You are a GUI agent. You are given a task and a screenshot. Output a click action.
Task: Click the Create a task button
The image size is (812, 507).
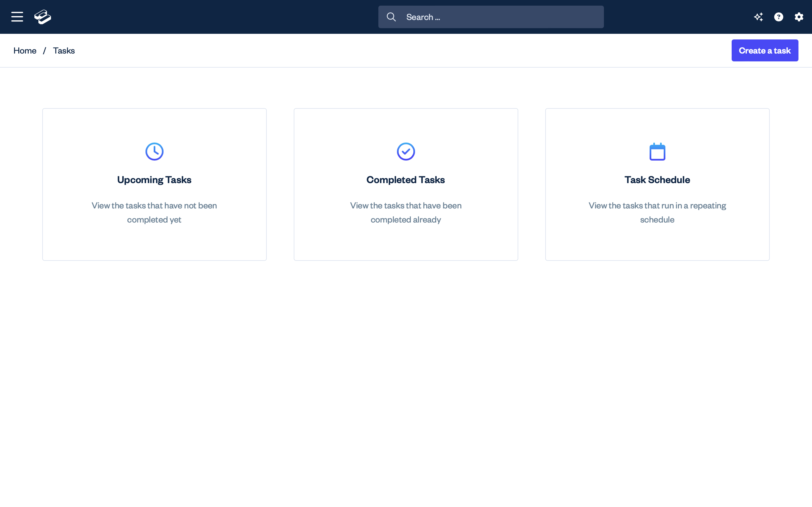[765, 51]
